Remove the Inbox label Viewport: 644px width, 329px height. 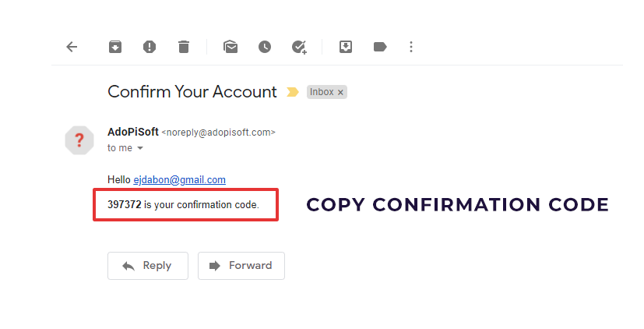pos(340,93)
